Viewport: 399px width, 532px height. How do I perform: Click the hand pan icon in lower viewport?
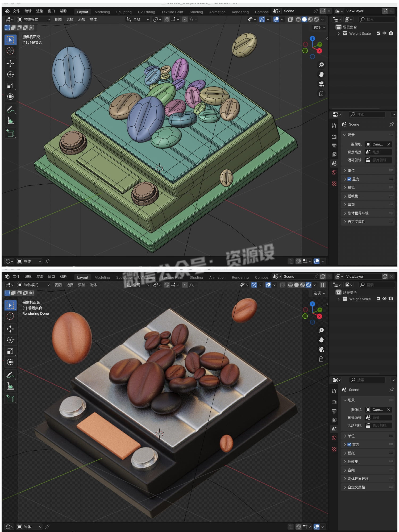click(x=321, y=340)
